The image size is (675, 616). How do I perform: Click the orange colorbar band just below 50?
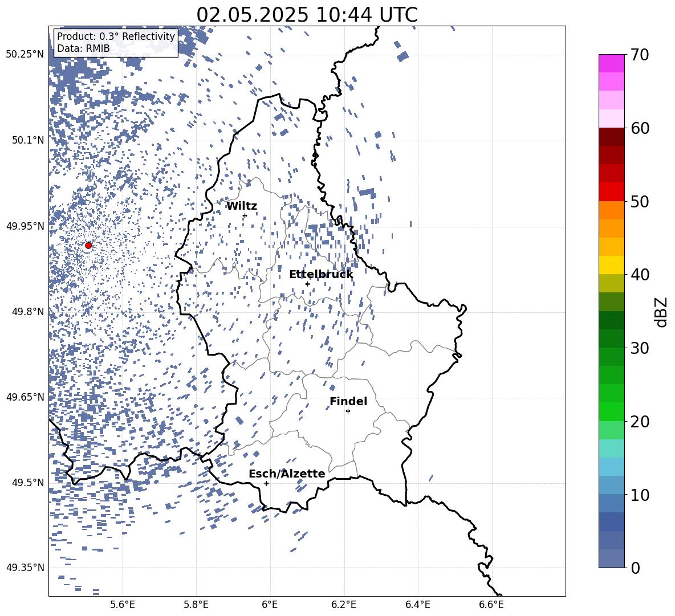(x=611, y=210)
